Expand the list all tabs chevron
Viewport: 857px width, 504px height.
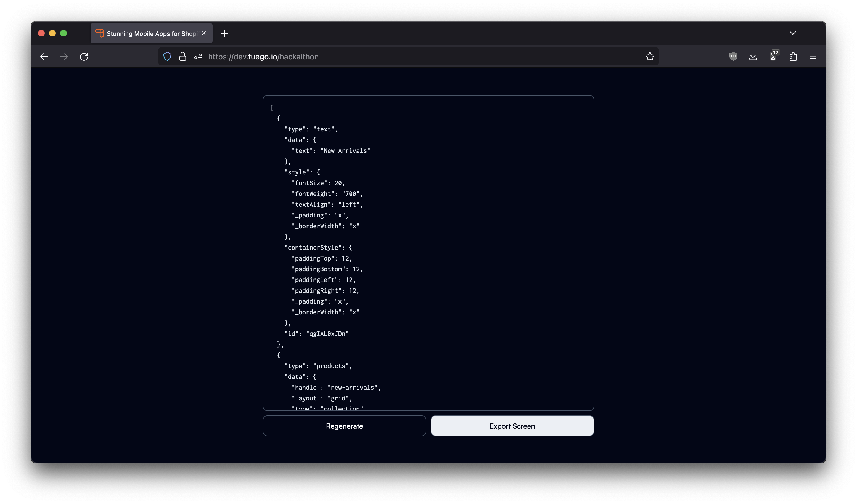pos(793,33)
